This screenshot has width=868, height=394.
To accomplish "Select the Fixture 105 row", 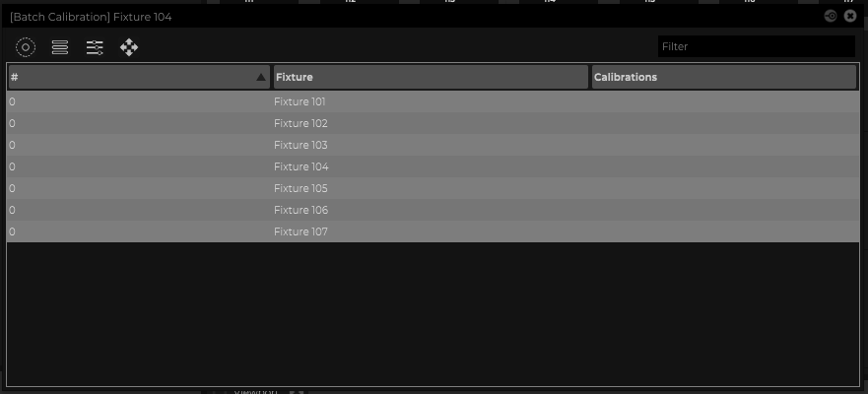I will tap(300, 188).
